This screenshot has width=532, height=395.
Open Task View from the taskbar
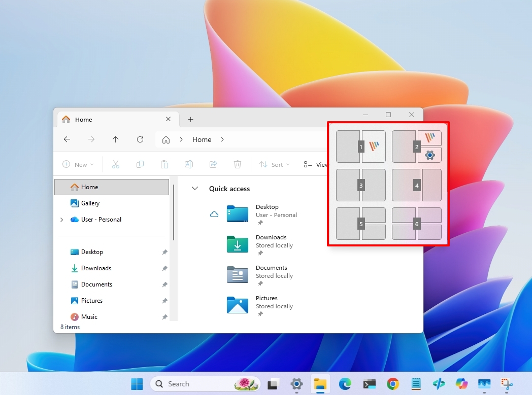pyautogui.click(x=273, y=384)
